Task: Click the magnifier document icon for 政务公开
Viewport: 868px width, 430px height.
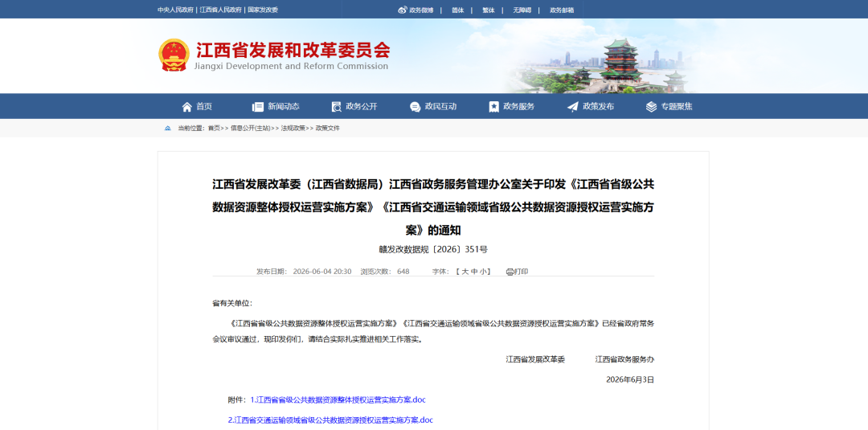Action: coord(336,107)
